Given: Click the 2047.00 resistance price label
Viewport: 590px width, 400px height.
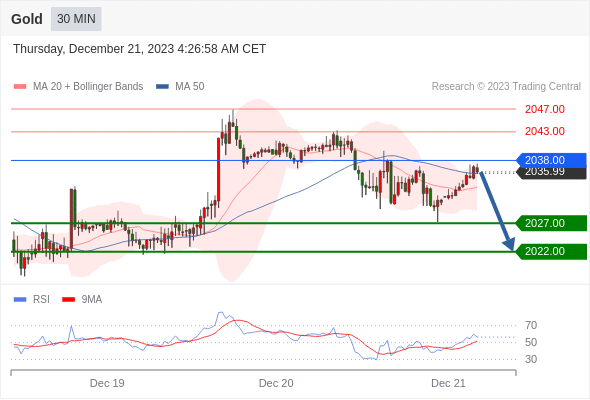Looking at the screenshot, I should (545, 110).
